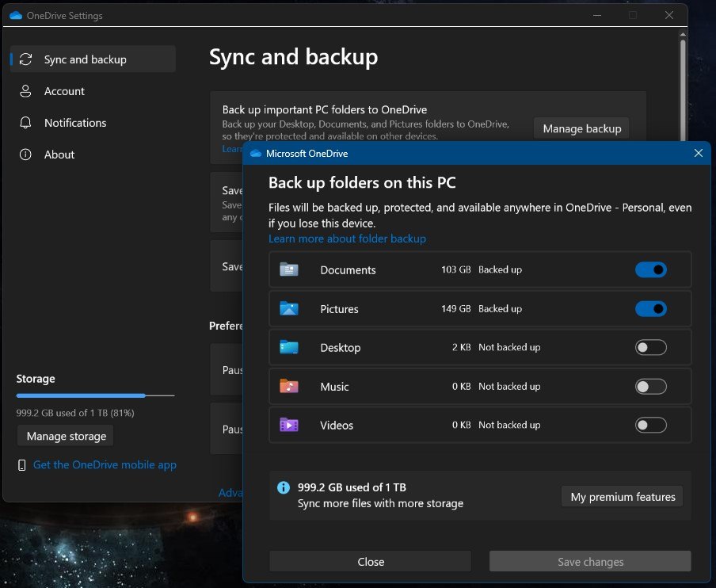Go to the Notifications section
Screen dimensions: 716x588
click(75, 123)
